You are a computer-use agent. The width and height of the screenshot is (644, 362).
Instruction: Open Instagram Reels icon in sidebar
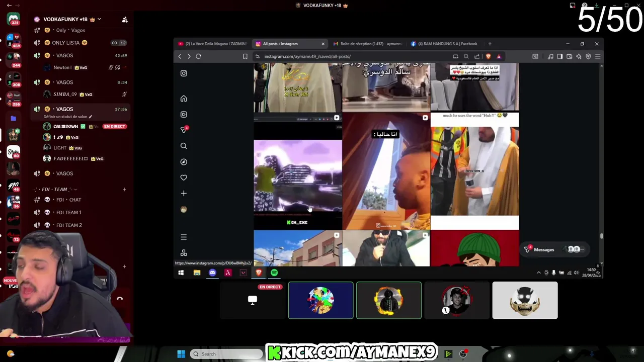(x=184, y=115)
